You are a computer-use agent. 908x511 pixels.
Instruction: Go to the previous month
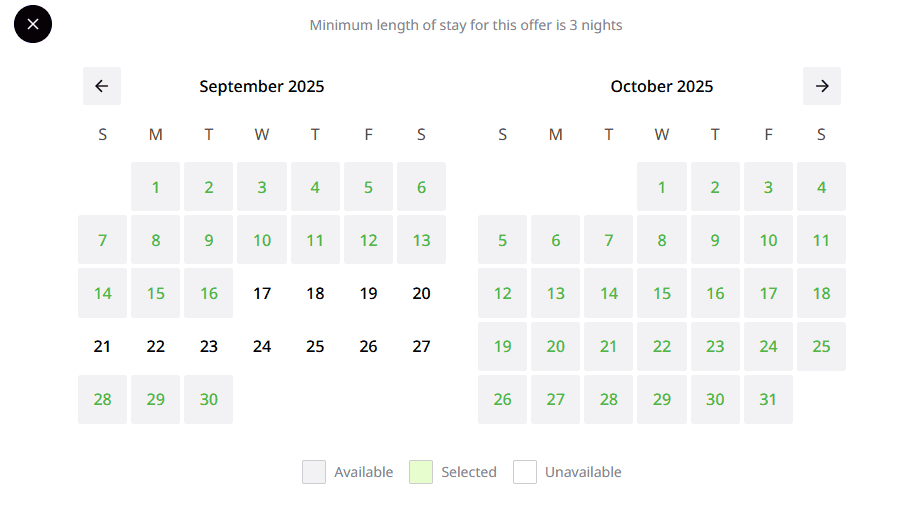click(x=102, y=86)
